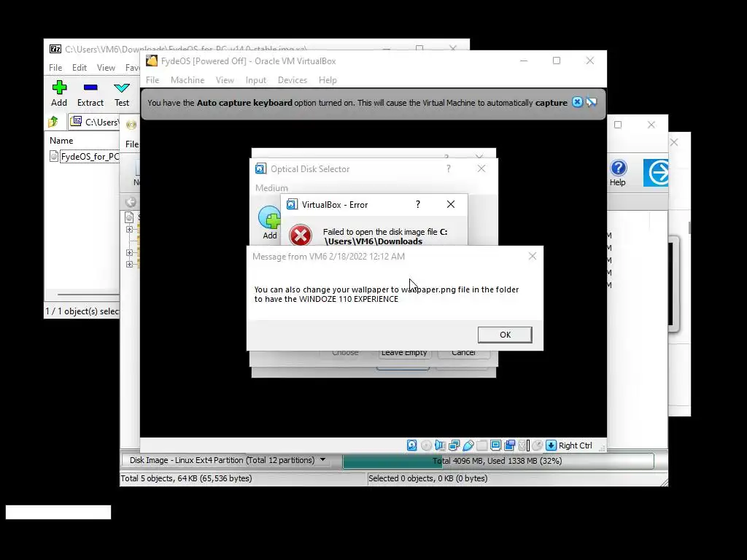The width and height of the screenshot is (747, 560).
Task: Expand the second plus node in the partition tree
Action: tap(129, 252)
